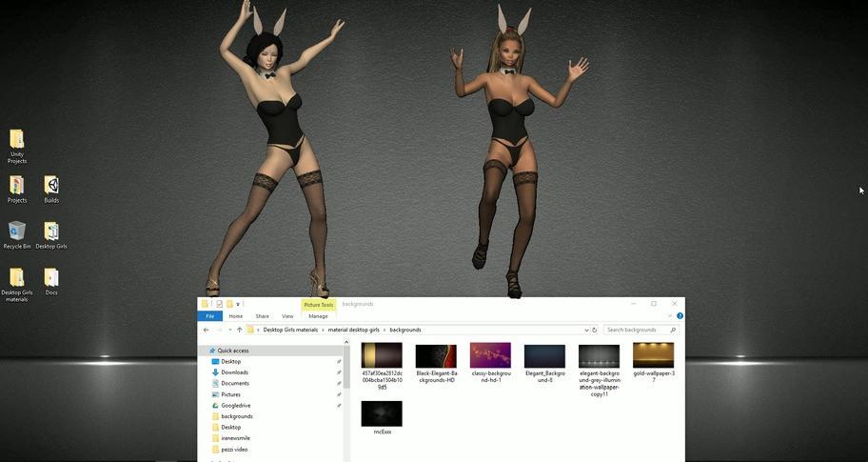This screenshot has width=868, height=462.
Task: Select the Desktop Girls desktop folder
Action: click(51, 235)
